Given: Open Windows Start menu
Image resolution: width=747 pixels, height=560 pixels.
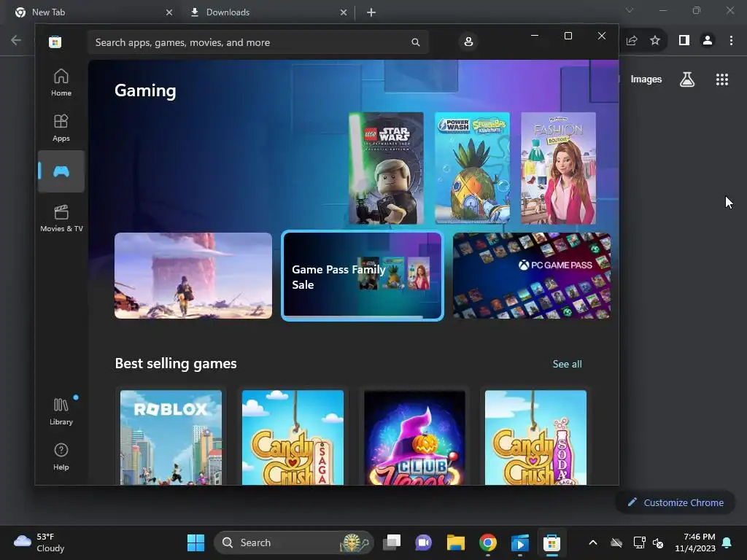Looking at the screenshot, I should click(196, 542).
